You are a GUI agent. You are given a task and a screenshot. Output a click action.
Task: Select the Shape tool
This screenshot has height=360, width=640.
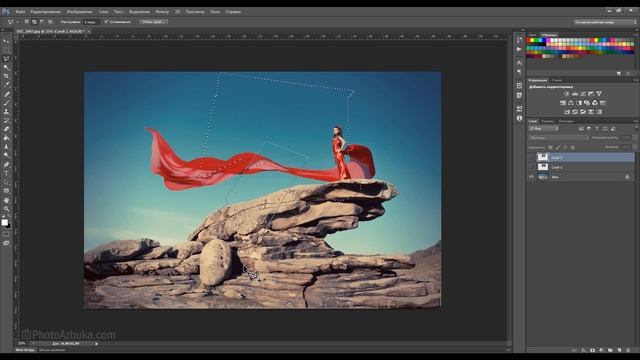pos(6,191)
